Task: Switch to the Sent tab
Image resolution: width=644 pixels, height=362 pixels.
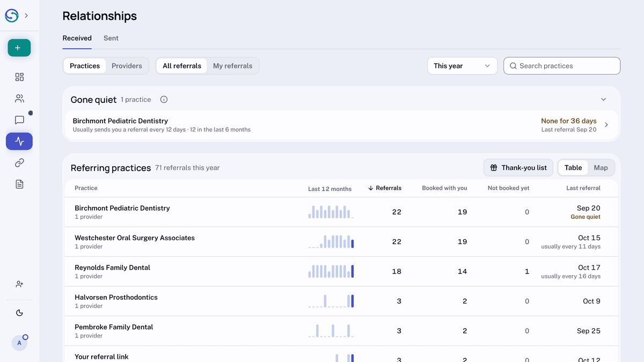Action: click(x=111, y=38)
